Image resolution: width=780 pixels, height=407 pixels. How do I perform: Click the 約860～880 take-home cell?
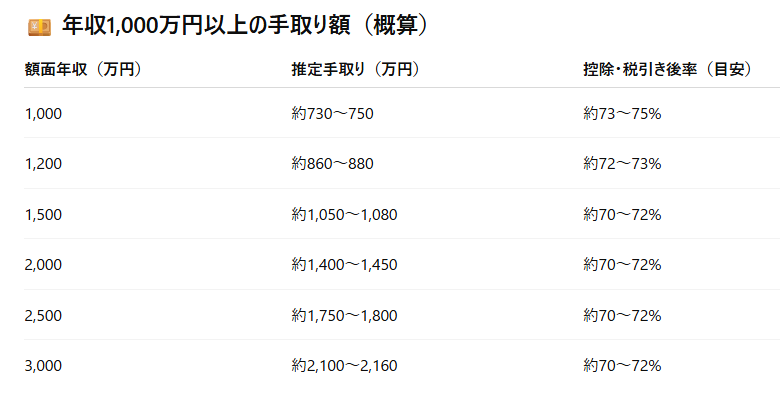332,164
